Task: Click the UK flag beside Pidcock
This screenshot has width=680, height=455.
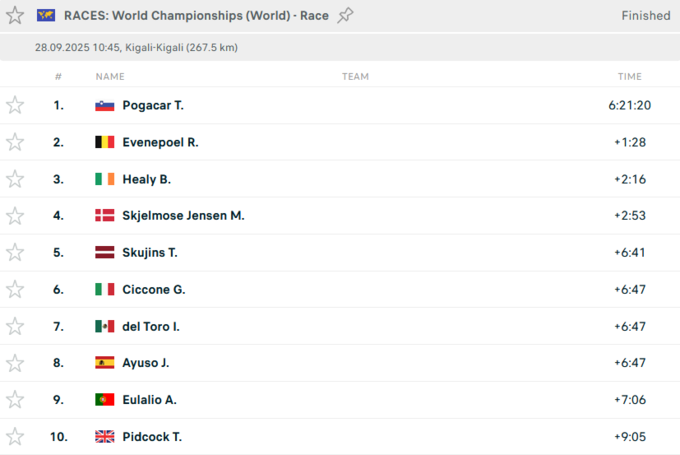Action: [x=104, y=437]
